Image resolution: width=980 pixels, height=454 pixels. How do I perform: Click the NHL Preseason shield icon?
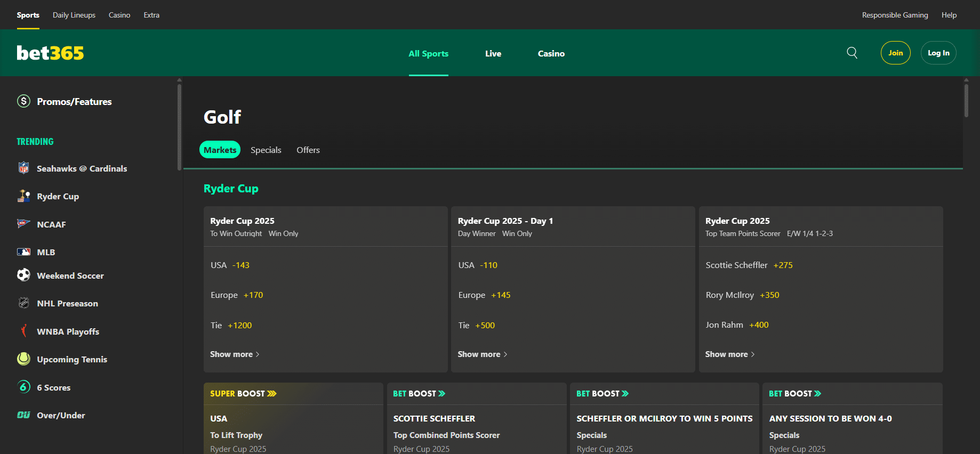[x=23, y=303]
